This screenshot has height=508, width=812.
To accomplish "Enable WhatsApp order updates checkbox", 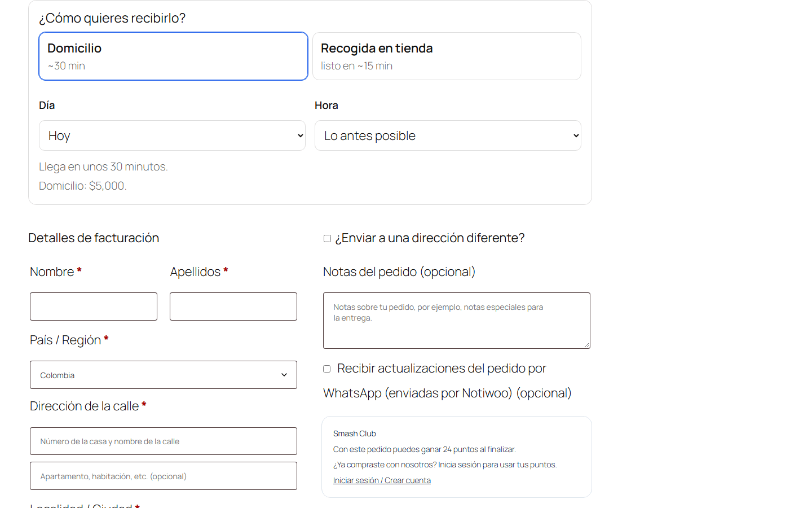I will [327, 369].
